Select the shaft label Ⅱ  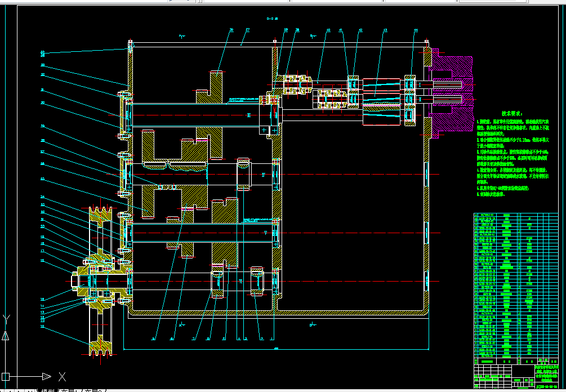click(249, 115)
